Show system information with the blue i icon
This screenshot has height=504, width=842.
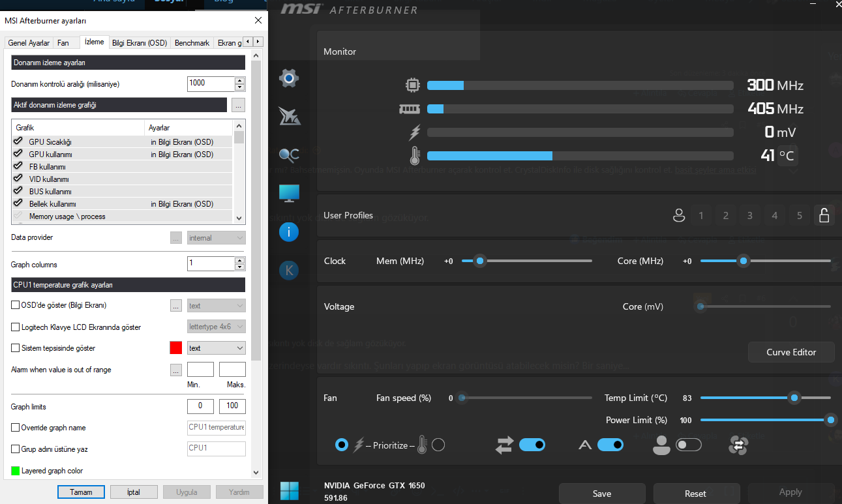pyautogui.click(x=289, y=231)
